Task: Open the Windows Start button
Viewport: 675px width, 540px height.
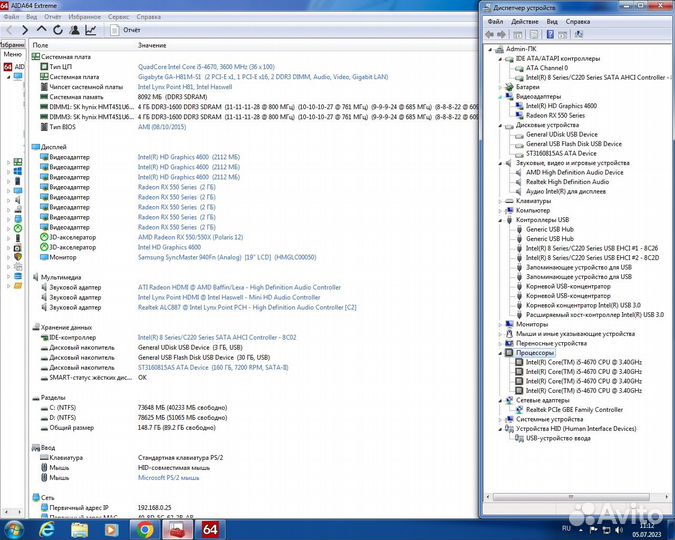Action: 13,529
